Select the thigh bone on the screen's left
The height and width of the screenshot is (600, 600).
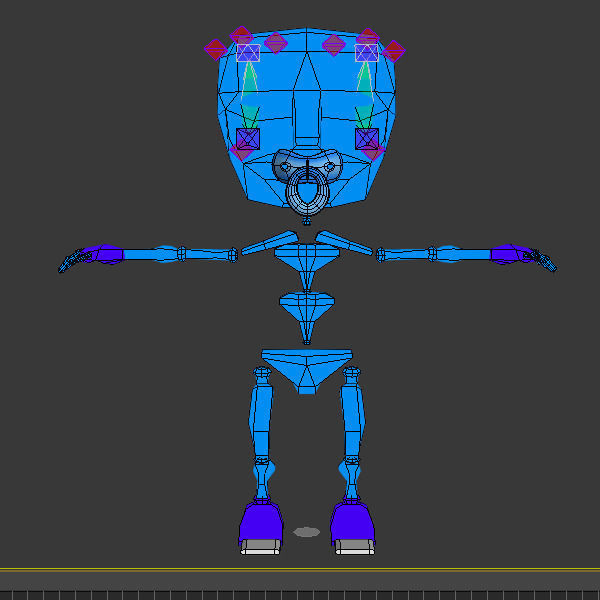(x=262, y=415)
